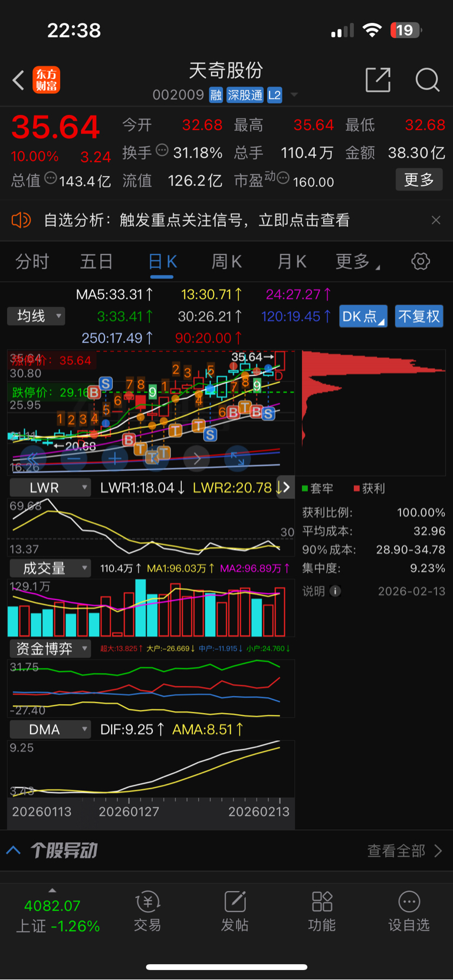Viewport: 453px width, 980px height.
Task: Tap the chip distribution histogram
Action: (x=373, y=413)
